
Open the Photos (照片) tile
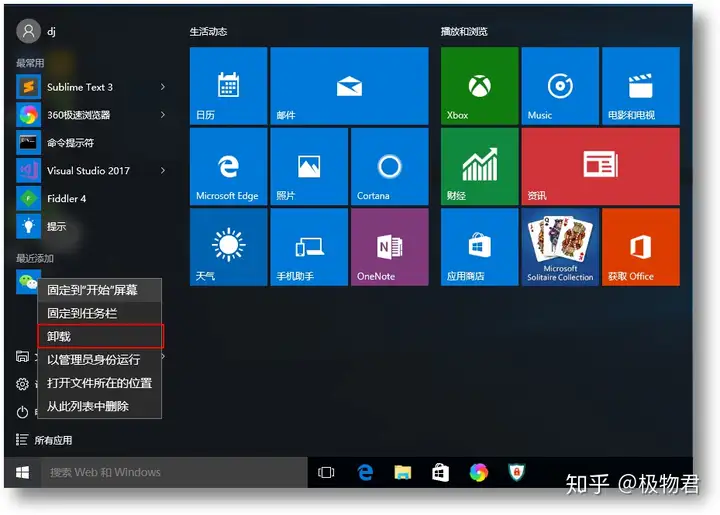tap(309, 166)
